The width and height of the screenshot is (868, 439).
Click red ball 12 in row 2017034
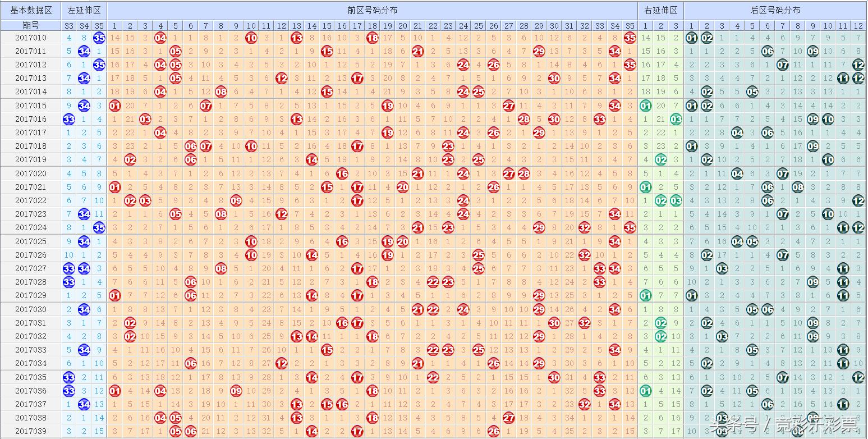(x=282, y=363)
